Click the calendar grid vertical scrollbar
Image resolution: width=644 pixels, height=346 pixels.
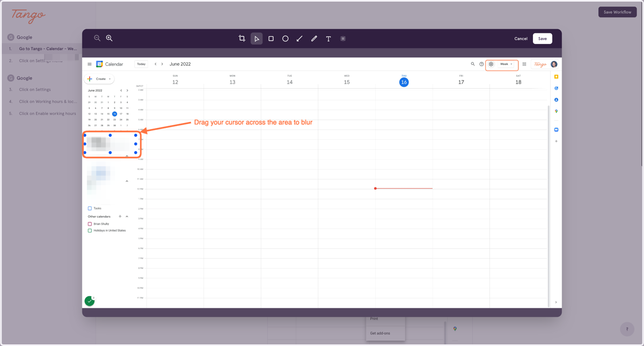click(x=548, y=205)
